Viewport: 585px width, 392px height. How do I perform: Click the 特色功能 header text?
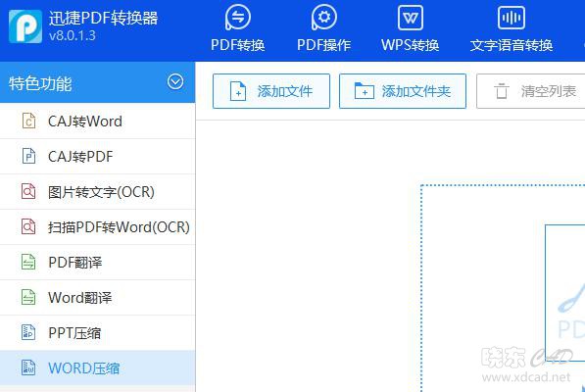pyautogui.click(x=40, y=83)
